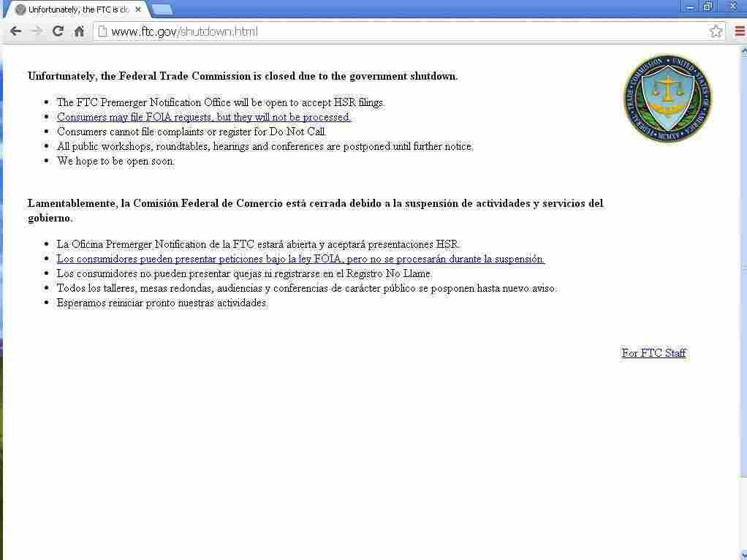Click the text 'Esperamos reiniciar pronto nuestras actividades.'
747x560 pixels.
(x=162, y=303)
